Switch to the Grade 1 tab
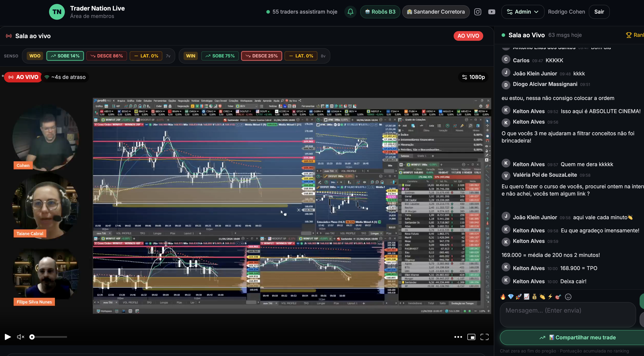Image resolution: width=644 pixels, height=356 pixels. pyautogui.click(x=422, y=156)
